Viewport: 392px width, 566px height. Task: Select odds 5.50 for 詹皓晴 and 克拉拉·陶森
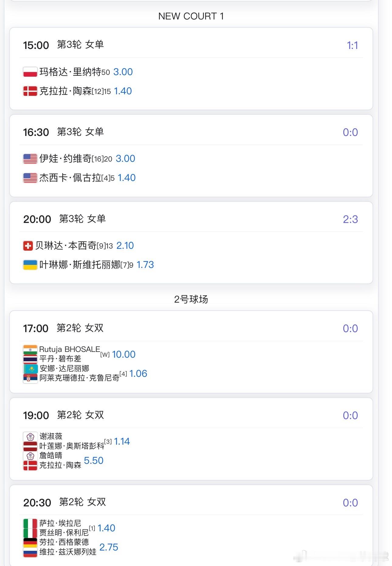click(94, 461)
